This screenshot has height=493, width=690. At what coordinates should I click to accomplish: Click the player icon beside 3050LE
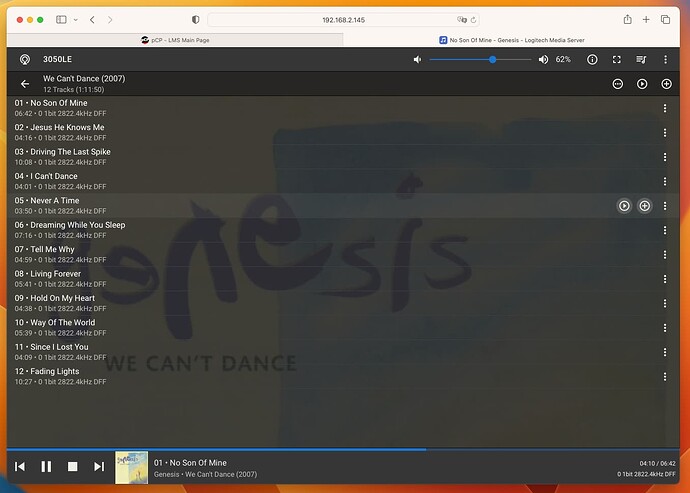coord(25,59)
